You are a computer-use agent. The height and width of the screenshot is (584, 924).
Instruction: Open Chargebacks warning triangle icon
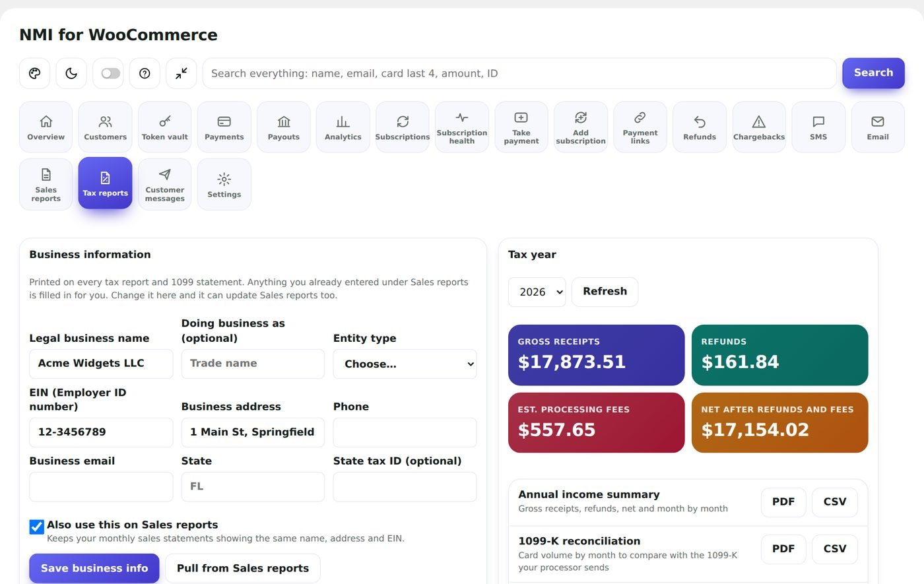pyautogui.click(x=759, y=127)
